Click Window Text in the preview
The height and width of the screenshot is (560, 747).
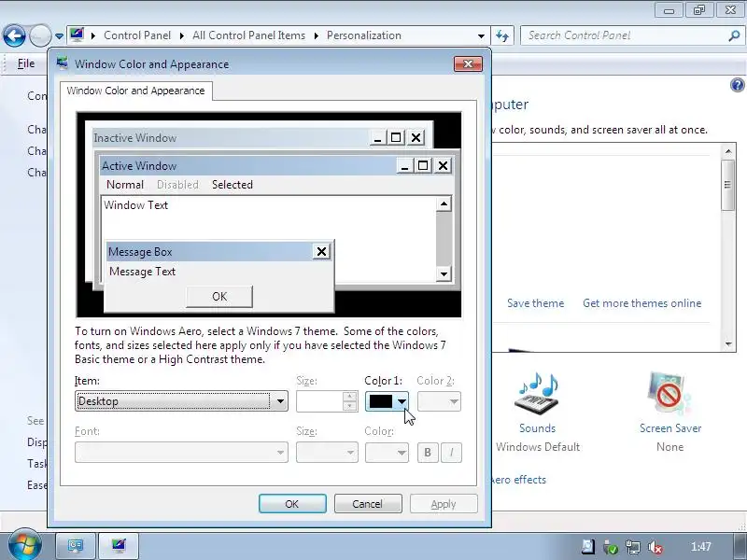pyautogui.click(x=135, y=205)
